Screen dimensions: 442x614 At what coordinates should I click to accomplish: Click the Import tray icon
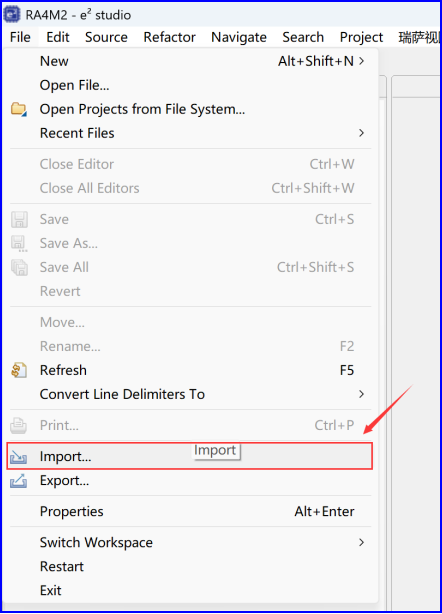tap(18, 457)
